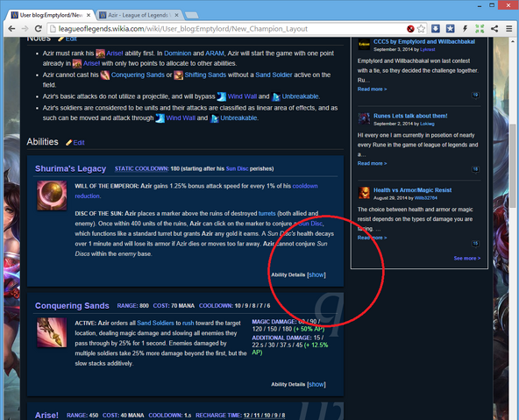Open the Health vs Armor/Magic Resist post
The width and height of the screenshot is (519, 420).
412,190
